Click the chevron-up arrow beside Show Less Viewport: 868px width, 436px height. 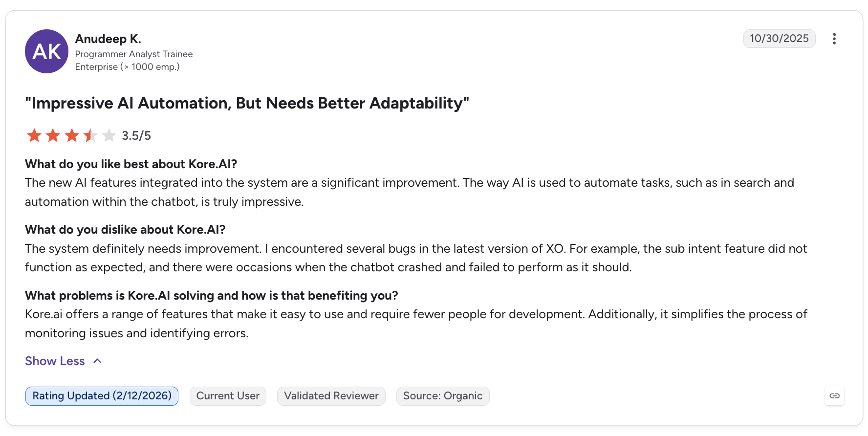[97, 361]
